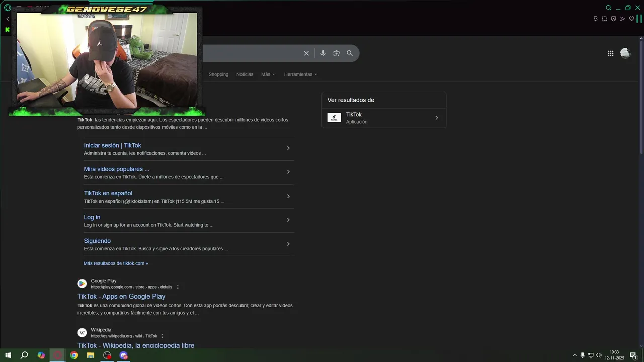Open OBS Studio from the taskbar
644x362 pixels.
point(107,355)
